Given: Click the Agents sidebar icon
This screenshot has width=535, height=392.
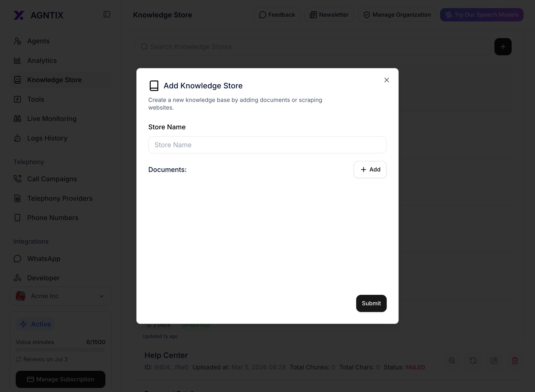Looking at the screenshot, I should click(x=17, y=41).
